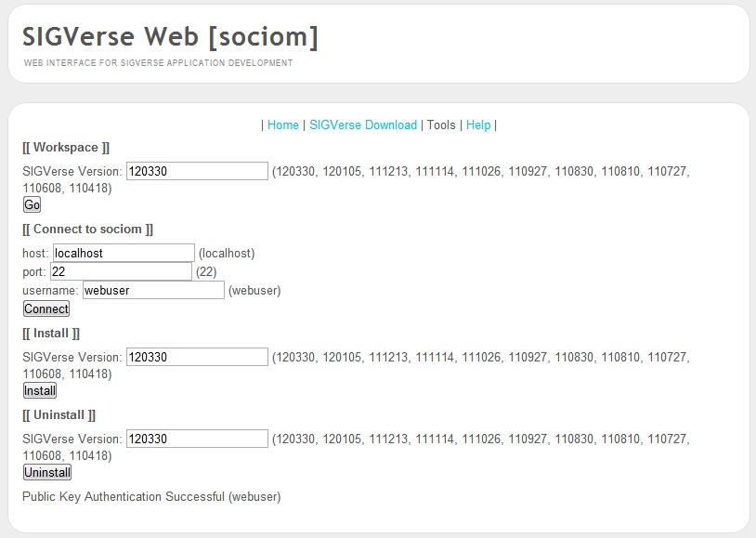Click the [[ Uninstall ]] section heading

[x=59, y=414]
